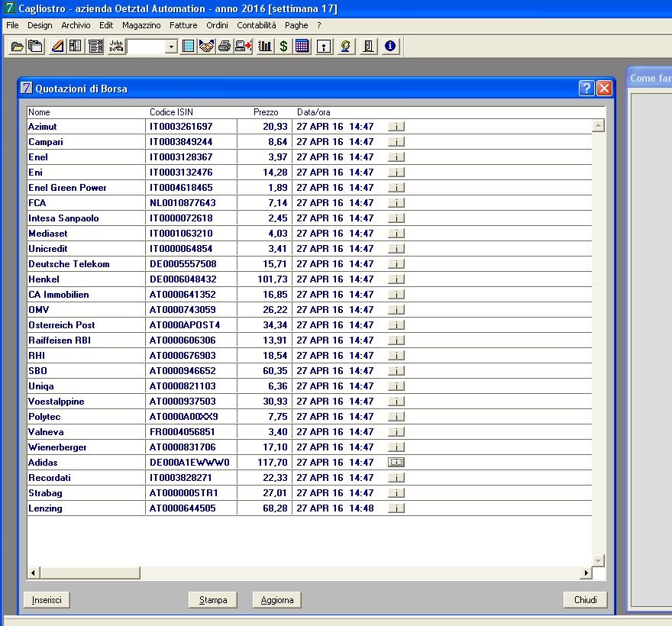Open the Archivio menu
This screenshot has width=672, height=626.
pos(76,25)
